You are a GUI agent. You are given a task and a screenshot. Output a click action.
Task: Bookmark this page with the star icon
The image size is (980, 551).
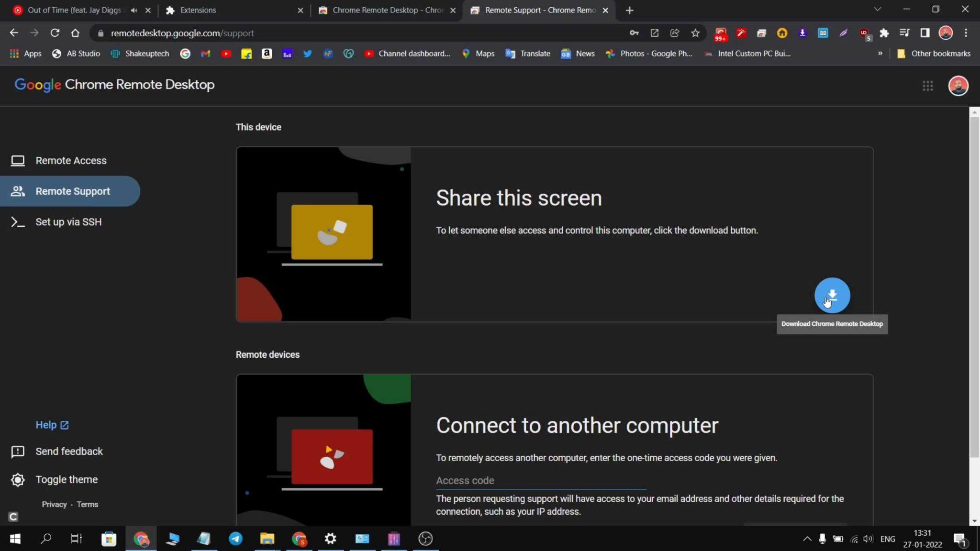tap(695, 33)
